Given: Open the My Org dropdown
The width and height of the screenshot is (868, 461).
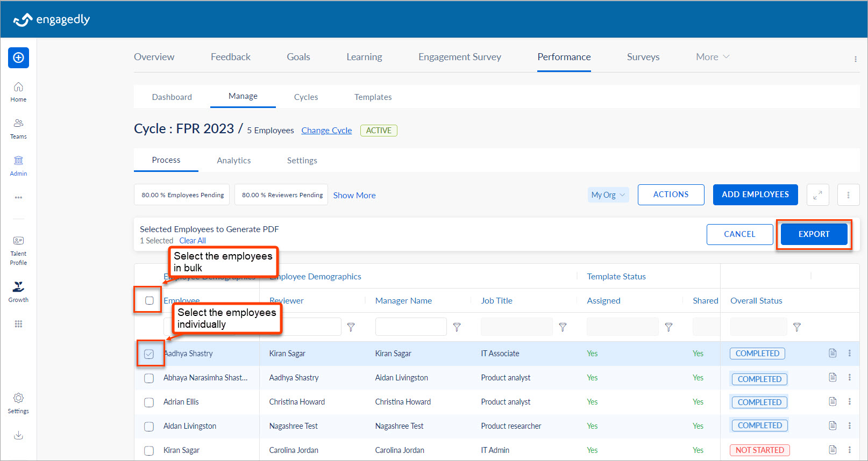Looking at the screenshot, I should [608, 195].
